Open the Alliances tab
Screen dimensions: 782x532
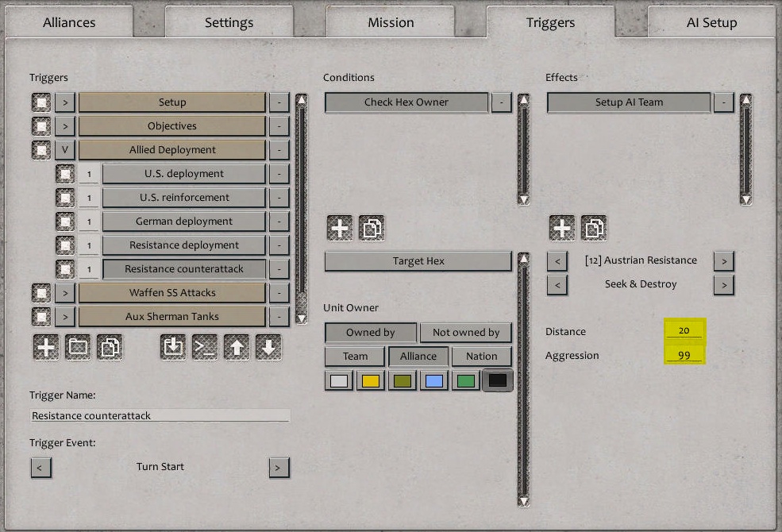tap(69, 22)
